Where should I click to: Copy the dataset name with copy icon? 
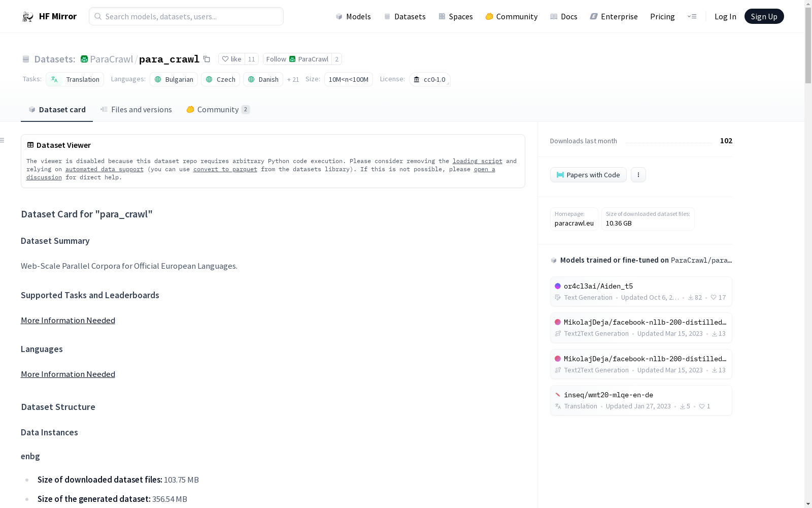point(207,59)
